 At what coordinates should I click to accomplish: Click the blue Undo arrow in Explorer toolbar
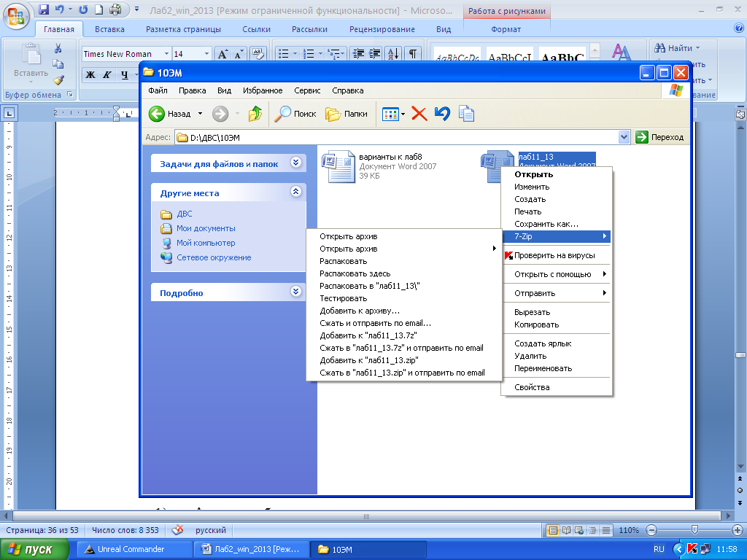point(442,114)
